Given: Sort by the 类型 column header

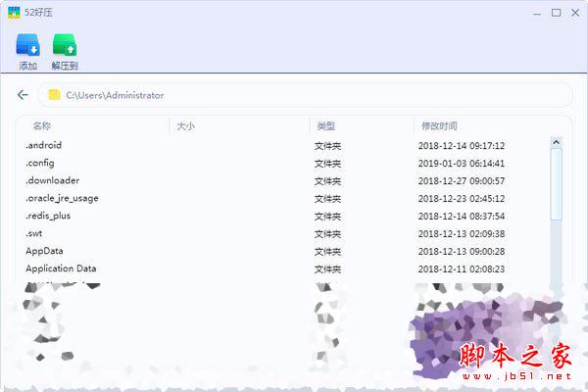Looking at the screenshot, I should point(326,125).
